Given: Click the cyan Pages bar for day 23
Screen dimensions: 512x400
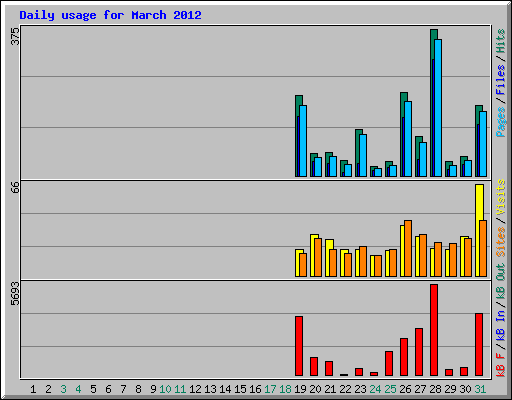Looking at the screenshot, I should (363, 155).
